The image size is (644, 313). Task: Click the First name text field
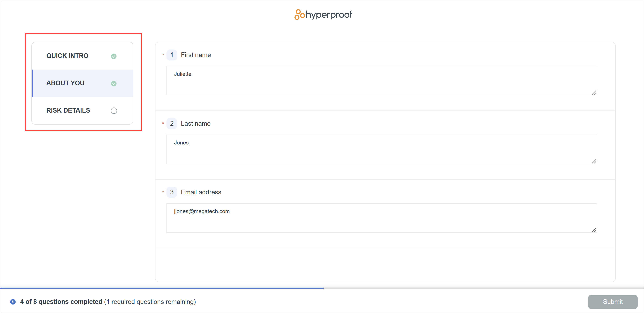tap(381, 81)
